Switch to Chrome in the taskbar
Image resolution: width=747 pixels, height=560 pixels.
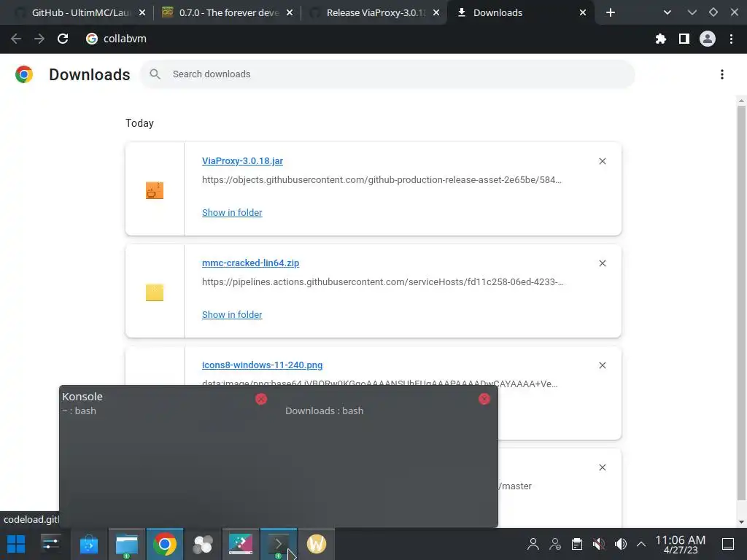tap(164, 544)
